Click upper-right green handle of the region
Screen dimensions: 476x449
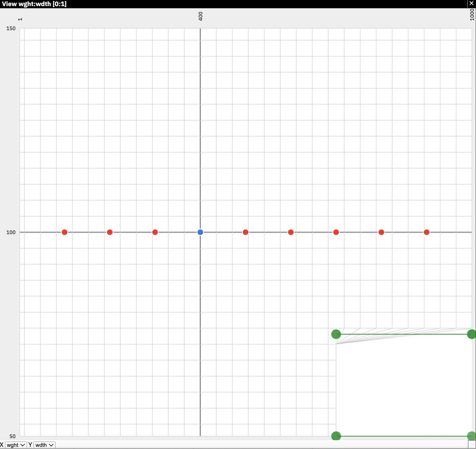[471, 334]
